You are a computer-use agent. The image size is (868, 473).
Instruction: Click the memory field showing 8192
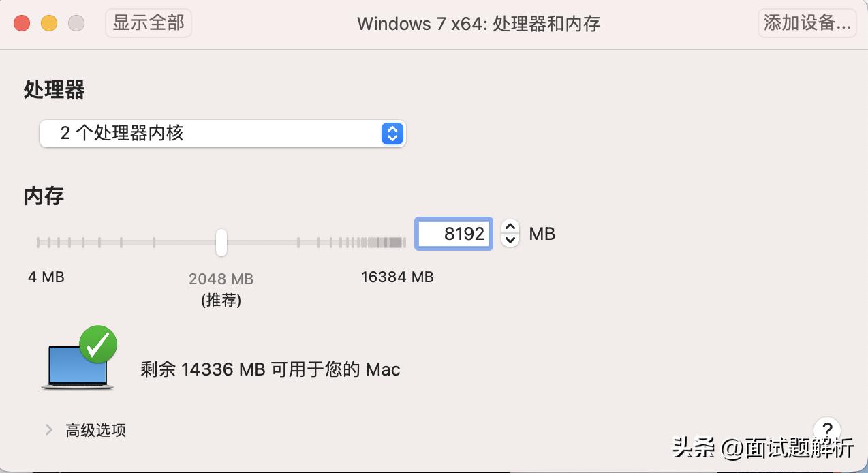tap(454, 234)
